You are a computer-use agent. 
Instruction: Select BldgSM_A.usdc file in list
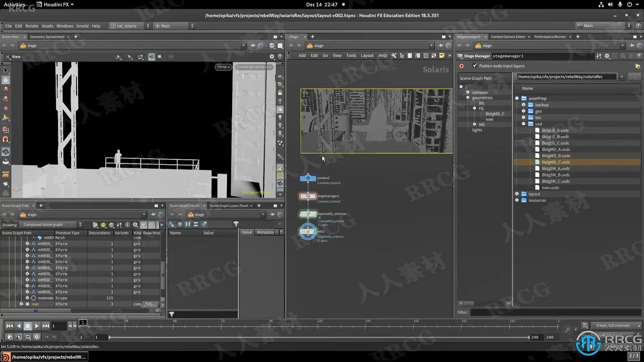coord(556,169)
